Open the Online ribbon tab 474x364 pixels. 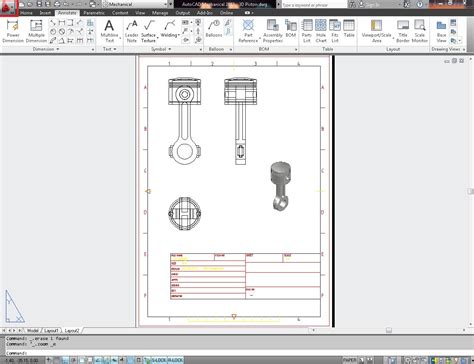coord(226,13)
